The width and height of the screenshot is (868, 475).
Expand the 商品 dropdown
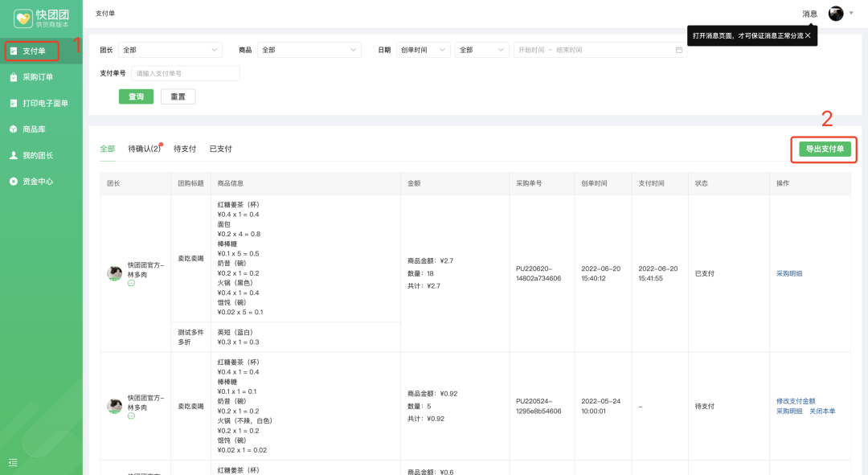[309, 50]
